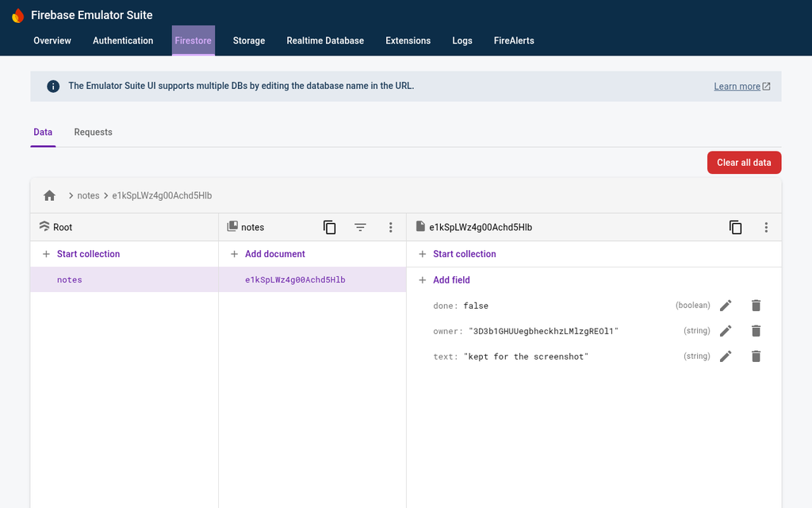Click the Clear all data button
This screenshot has height=508, width=812.
(744, 163)
